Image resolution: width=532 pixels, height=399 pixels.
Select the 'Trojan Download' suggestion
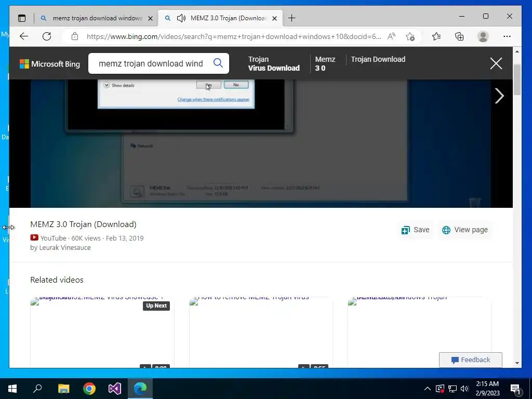378,59
